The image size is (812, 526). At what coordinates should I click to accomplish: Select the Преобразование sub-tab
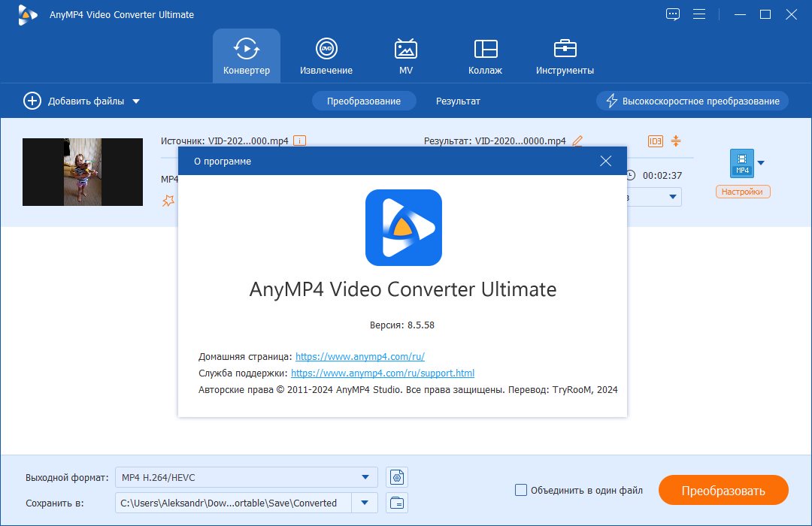364,101
